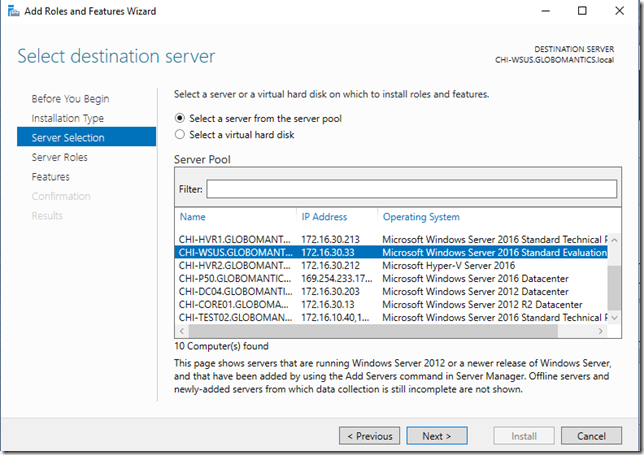
Task: Sort server list by IP Address column
Action: (x=324, y=217)
